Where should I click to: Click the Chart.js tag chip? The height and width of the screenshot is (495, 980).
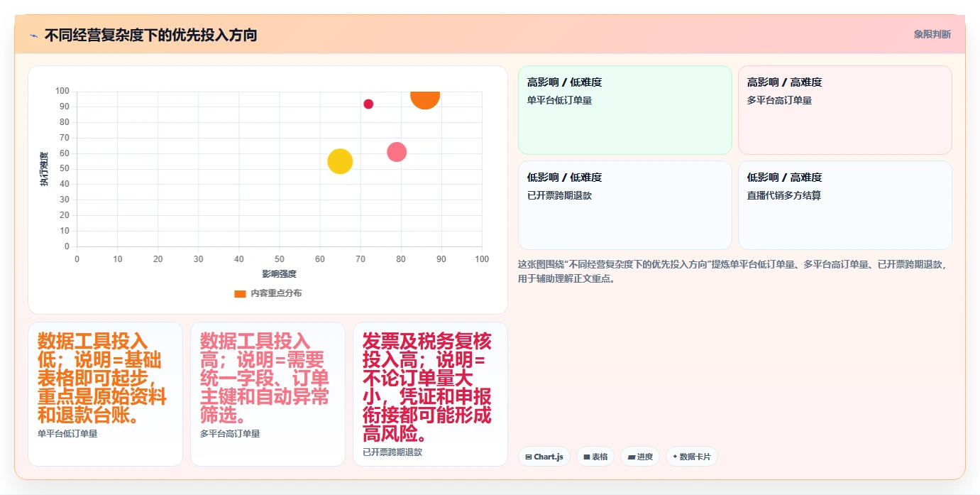(544, 457)
